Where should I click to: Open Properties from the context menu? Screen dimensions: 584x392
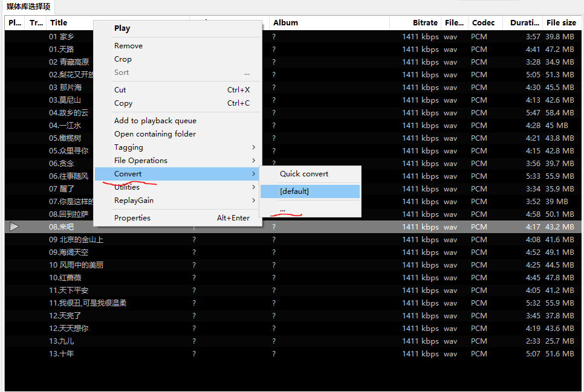[x=132, y=218]
